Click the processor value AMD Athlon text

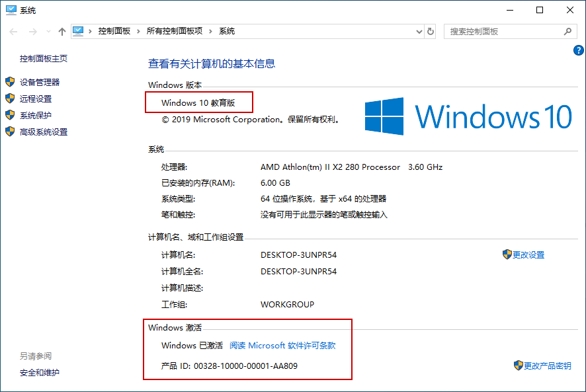pos(351,167)
